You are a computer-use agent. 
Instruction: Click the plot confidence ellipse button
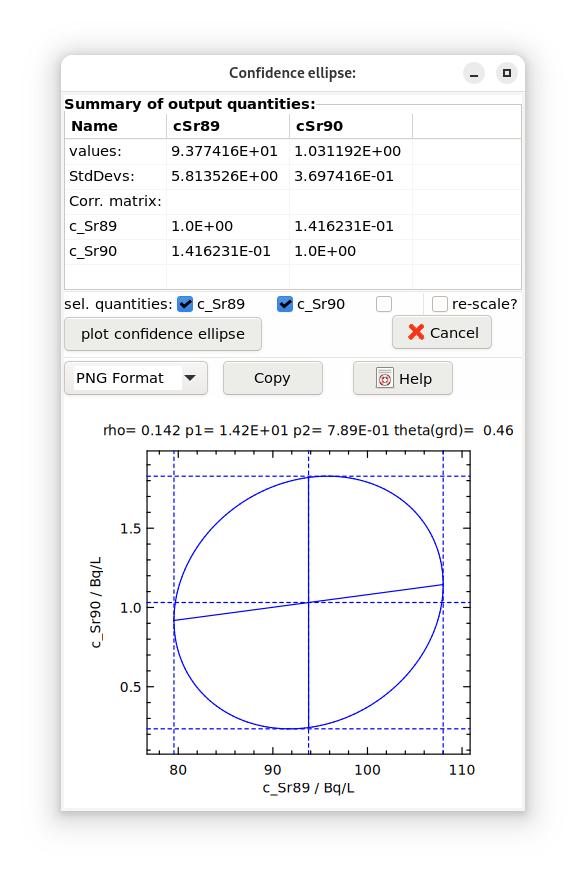[x=163, y=334]
